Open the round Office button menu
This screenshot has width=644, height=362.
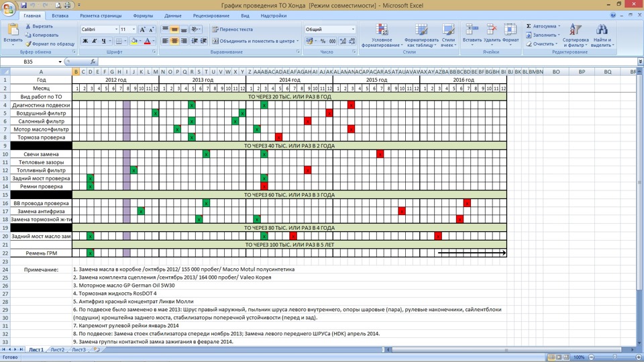click(x=8, y=8)
